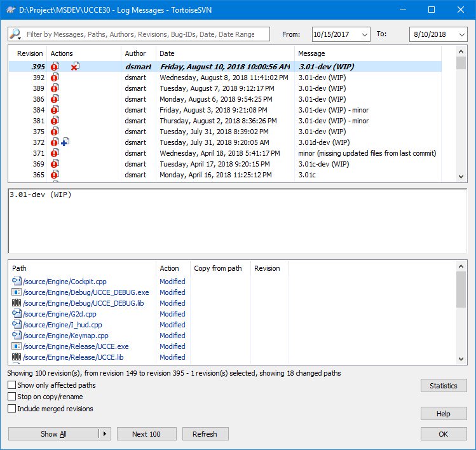This screenshot has width=476, height=450.
Task: Click the Help button
Action: [x=444, y=414]
